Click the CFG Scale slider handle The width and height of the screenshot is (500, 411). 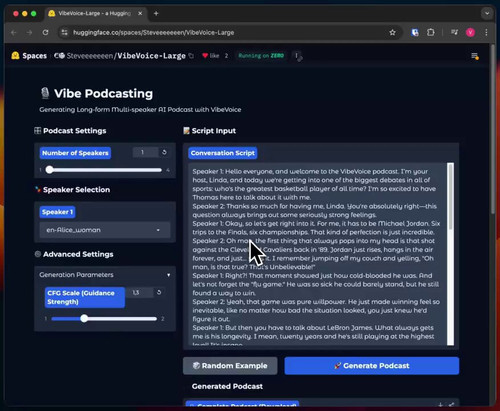84,319
